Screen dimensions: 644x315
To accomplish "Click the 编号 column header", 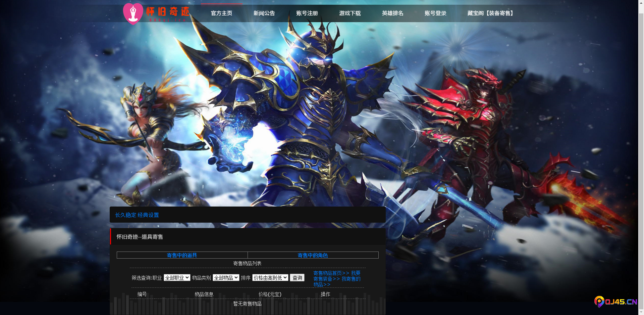I will [x=142, y=294].
